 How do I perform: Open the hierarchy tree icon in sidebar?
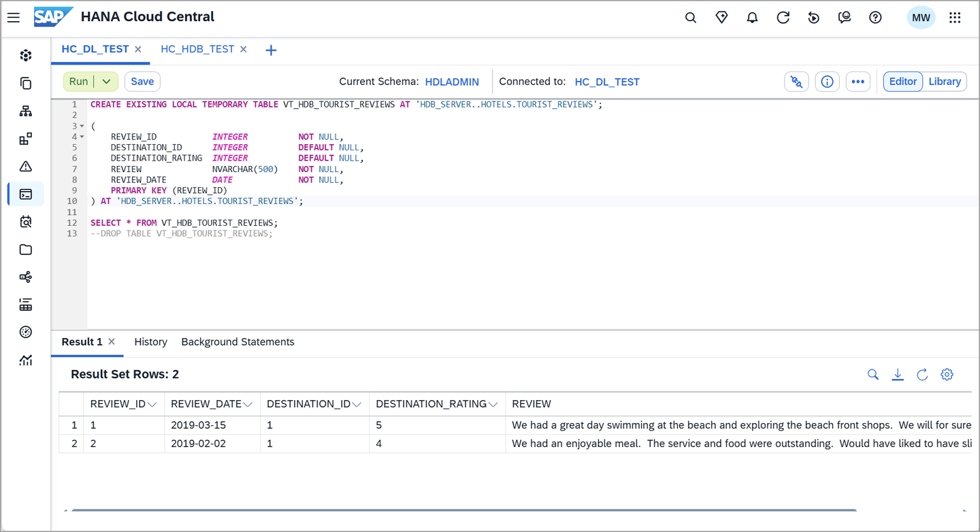(26, 111)
